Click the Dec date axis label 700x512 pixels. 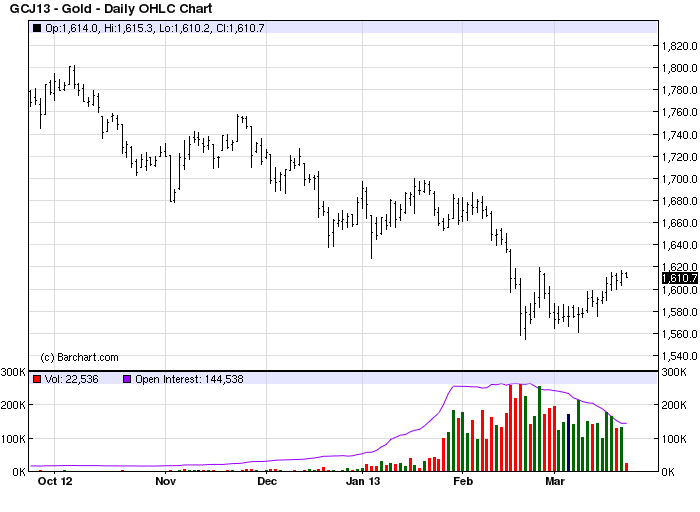pyautogui.click(x=267, y=481)
